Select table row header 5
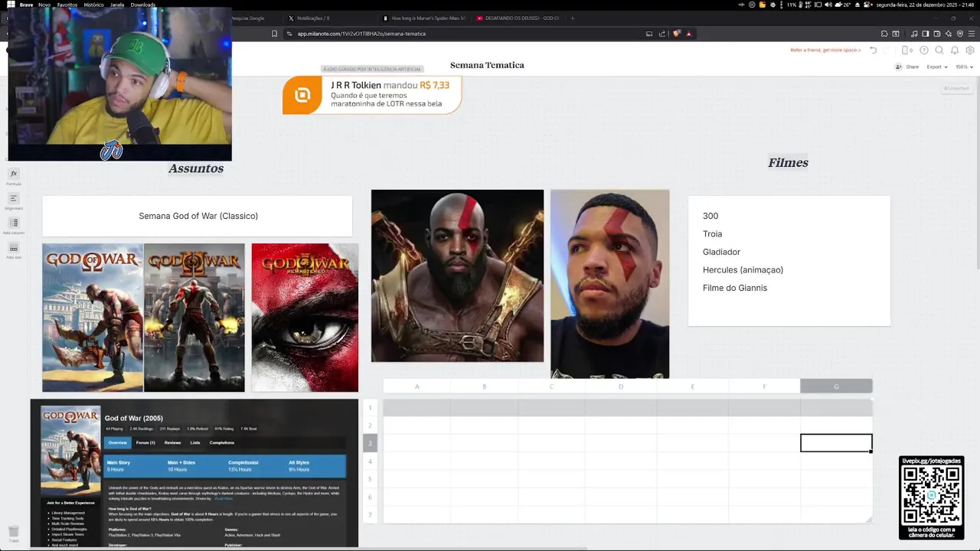Screen dimensions: 980x551 tap(370, 479)
